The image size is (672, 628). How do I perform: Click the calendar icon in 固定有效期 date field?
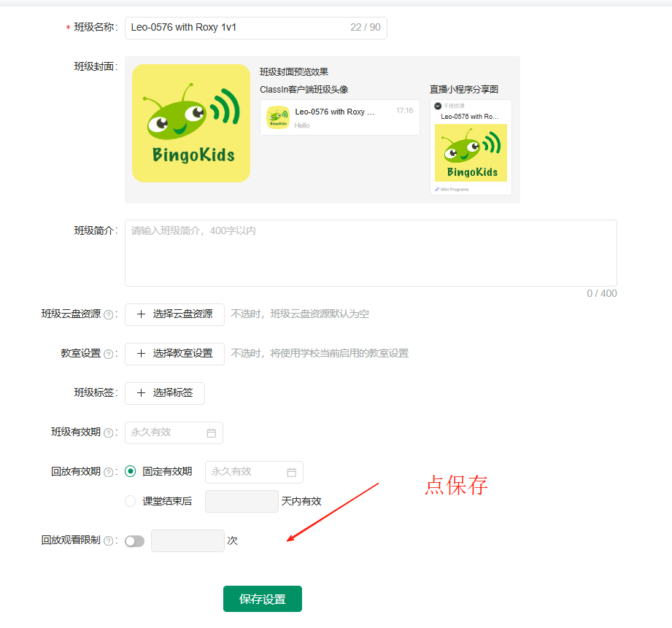pos(292,473)
